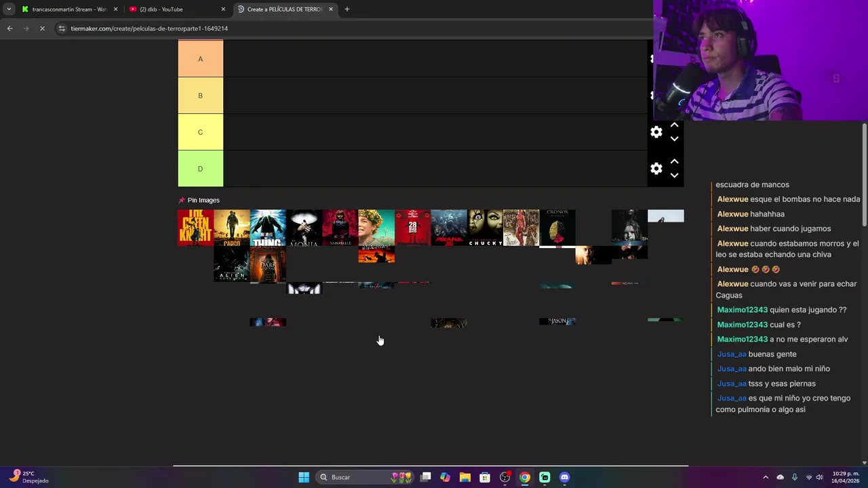Move tier D row down

click(674, 176)
